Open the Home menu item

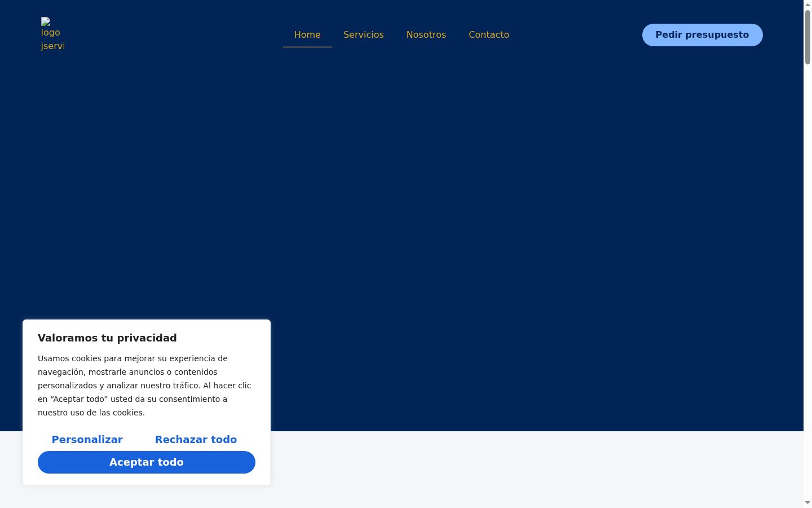pyautogui.click(x=307, y=35)
